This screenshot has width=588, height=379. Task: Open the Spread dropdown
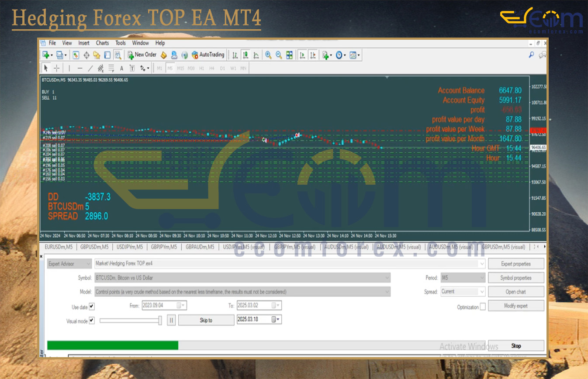(482, 292)
